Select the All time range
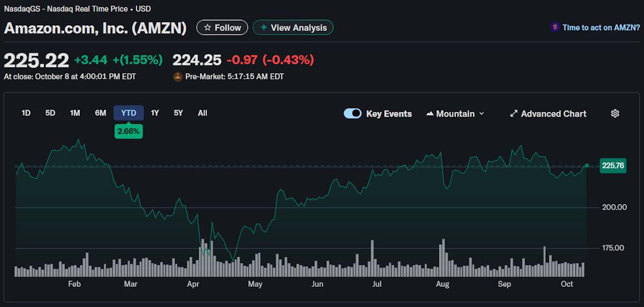Screen dimensions: 644x307 click(x=202, y=113)
